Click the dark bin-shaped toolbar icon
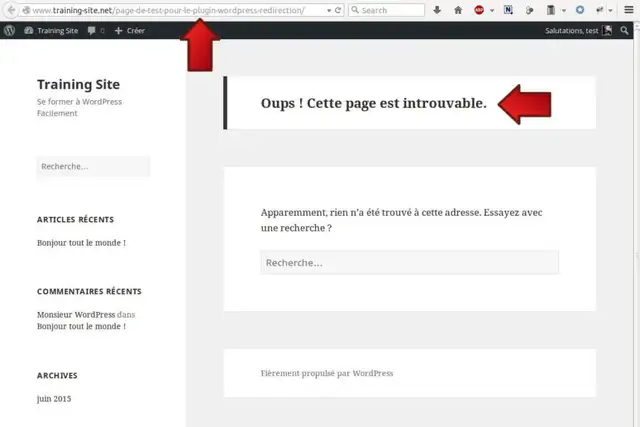The height and width of the screenshot is (427, 640). 551,10
